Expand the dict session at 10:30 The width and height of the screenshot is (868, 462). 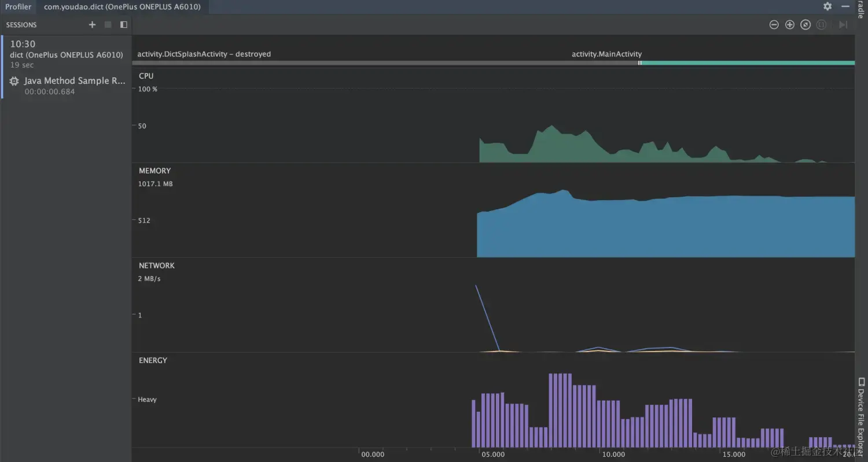pos(65,53)
